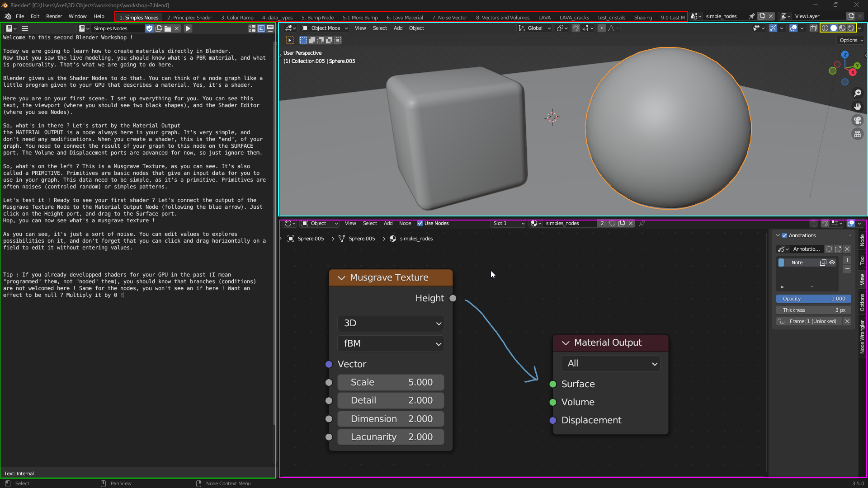868x488 pixels.
Task: Toggle visibility of the Note annotation layer
Action: pyautogui.click(x=832, y=263)
